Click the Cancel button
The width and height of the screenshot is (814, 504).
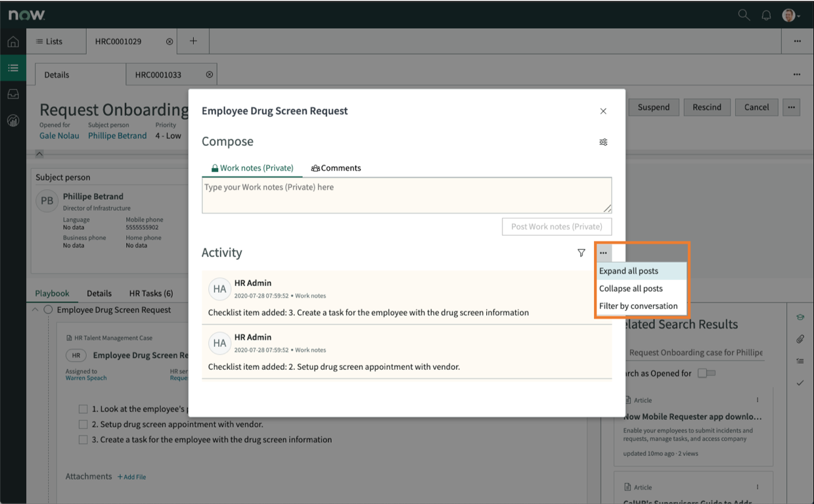[x=756, y=107]
